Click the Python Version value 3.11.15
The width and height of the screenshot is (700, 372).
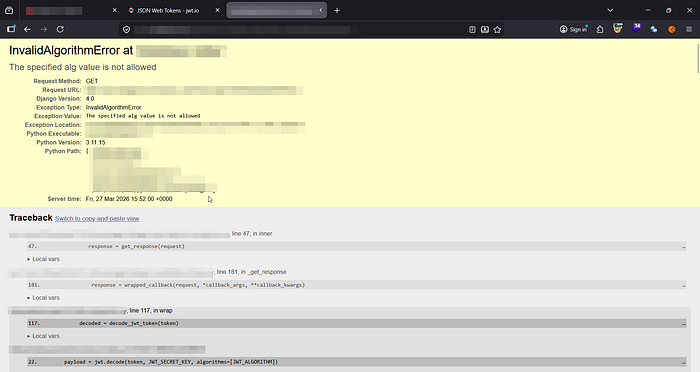[96, 142]
